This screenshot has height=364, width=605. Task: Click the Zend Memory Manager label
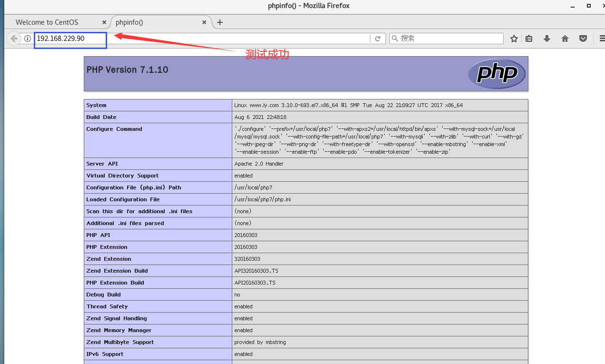click(119, 330)
